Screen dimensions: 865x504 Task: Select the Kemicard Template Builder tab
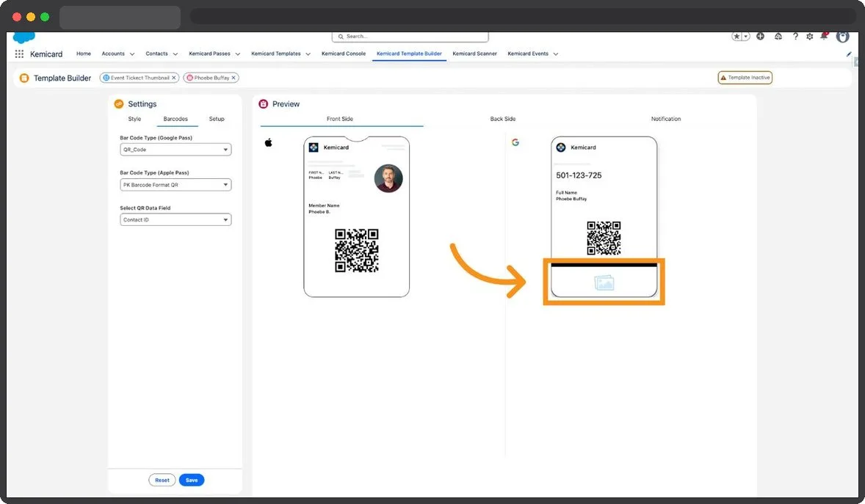tap(409, 54)
